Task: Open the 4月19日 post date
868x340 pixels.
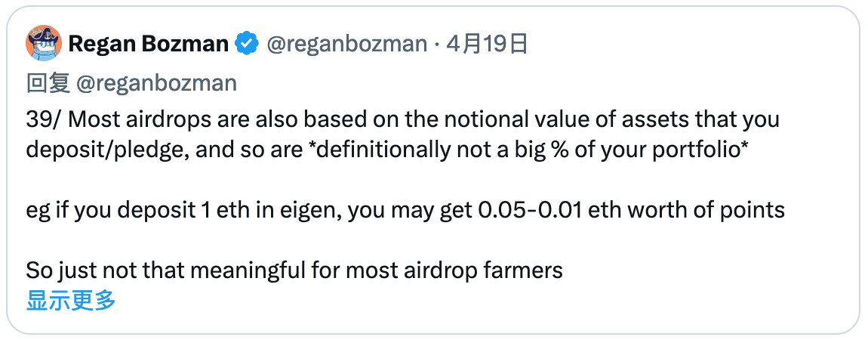Action: [486, 45]
